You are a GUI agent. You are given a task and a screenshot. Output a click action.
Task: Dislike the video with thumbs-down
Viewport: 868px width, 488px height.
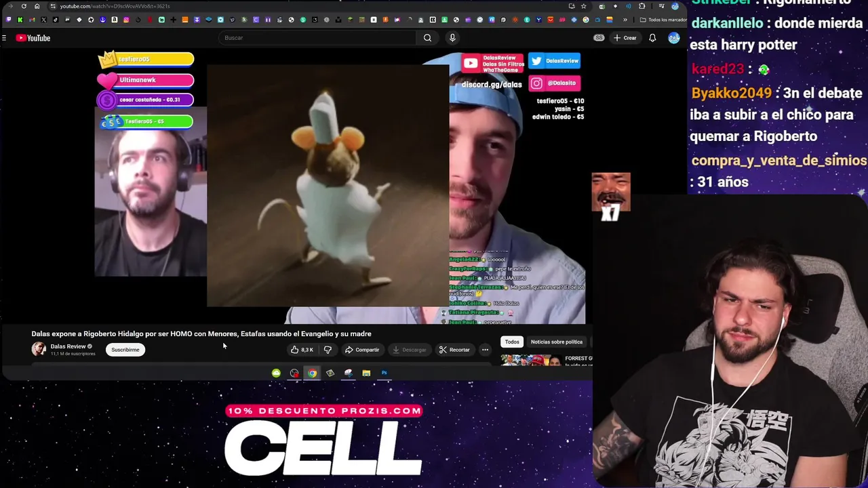coord(328,350)
